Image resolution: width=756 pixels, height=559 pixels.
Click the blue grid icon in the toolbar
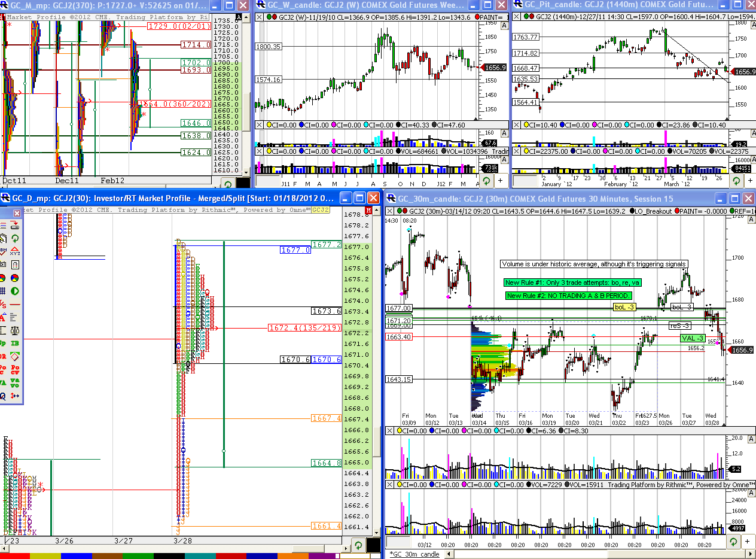pos(3,291)
